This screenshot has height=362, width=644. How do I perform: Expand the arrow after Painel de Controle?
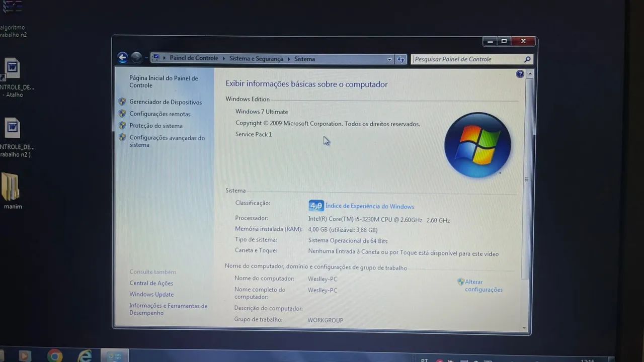pyautogui.click(x=224, y=59)
